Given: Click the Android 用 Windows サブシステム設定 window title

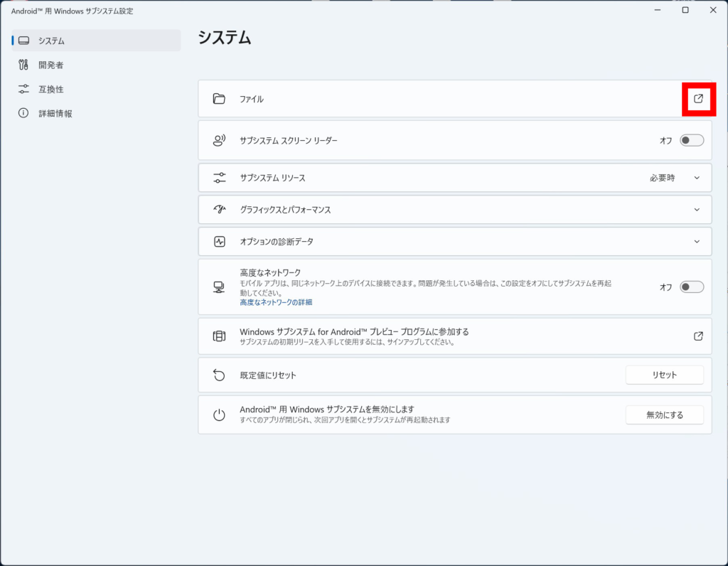Looking at the screenshot, I should click(72, 11).
